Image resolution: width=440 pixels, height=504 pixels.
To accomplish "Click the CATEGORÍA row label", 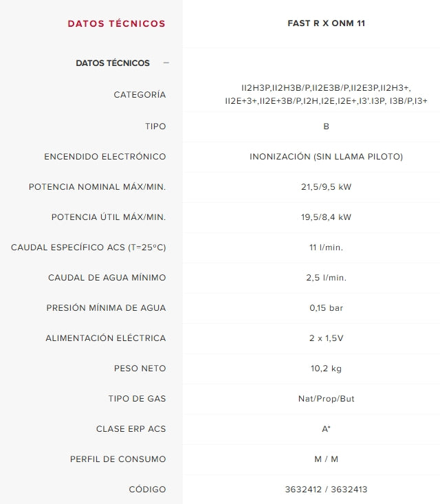I will 140,95.
